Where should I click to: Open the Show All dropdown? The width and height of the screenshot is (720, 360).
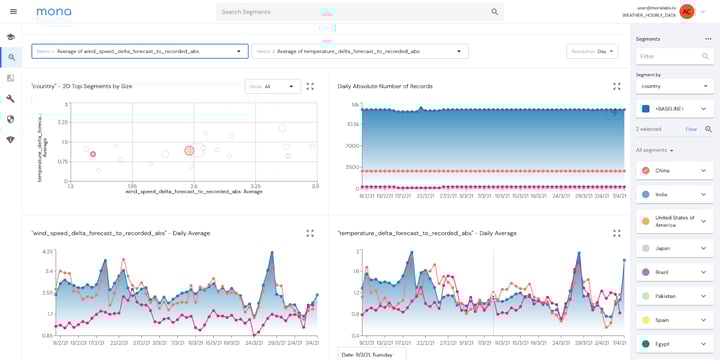click(x=273, y=86)
